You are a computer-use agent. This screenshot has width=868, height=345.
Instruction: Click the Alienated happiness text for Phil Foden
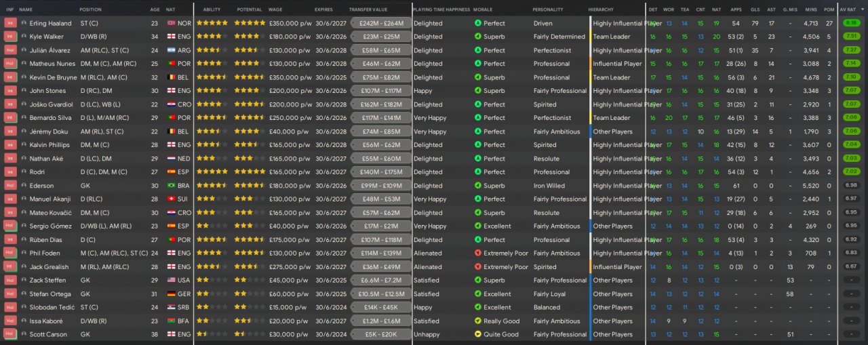point(427,253)
